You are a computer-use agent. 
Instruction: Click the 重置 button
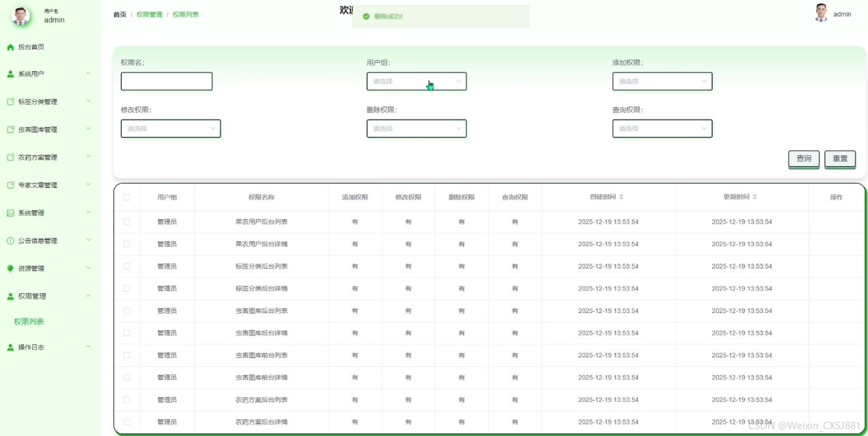point(840,159)
